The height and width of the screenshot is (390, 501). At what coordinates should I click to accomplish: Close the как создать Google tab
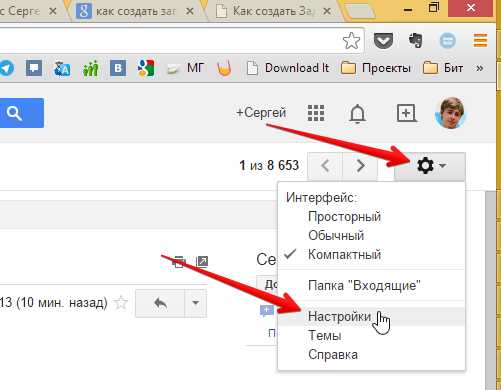click(190, 11)
